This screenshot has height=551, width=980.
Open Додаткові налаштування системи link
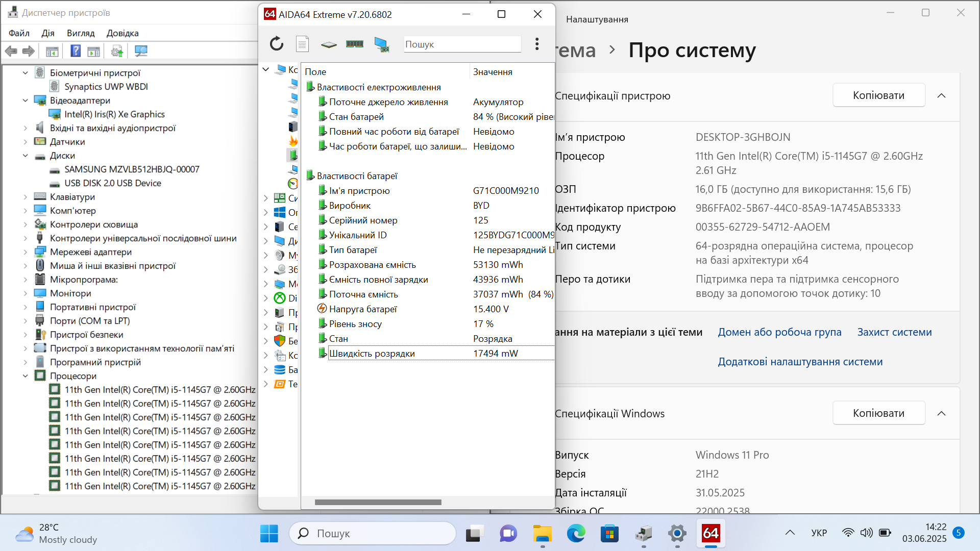[x=800, y=362]
